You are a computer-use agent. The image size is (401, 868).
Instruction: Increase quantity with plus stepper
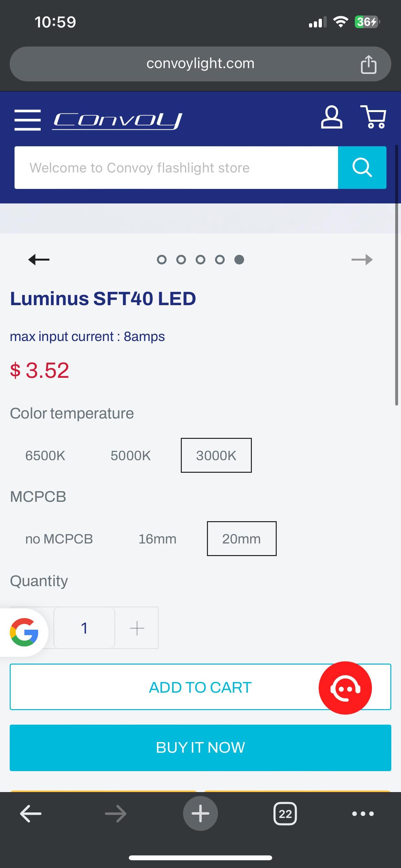click(137, 628)
